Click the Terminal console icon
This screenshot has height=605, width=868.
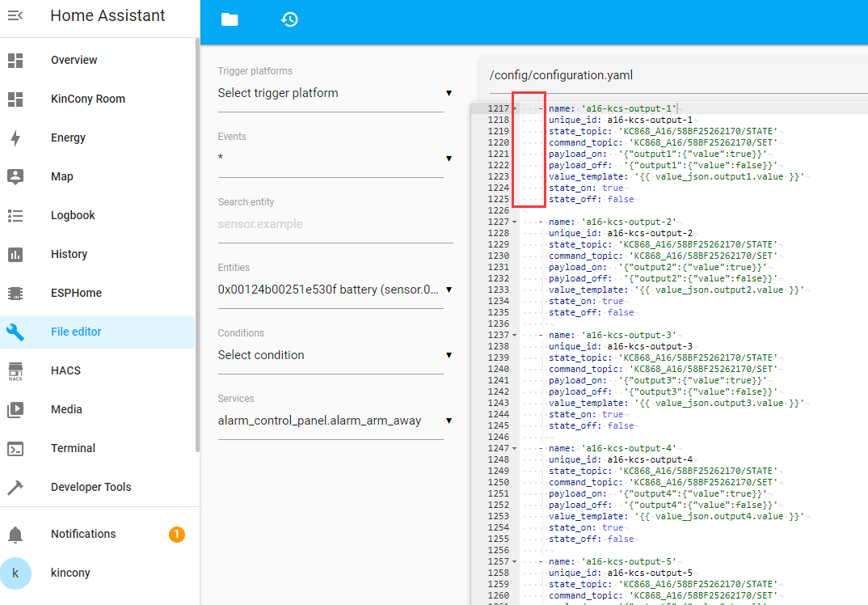pyautogui.click(x=15, y=448)
